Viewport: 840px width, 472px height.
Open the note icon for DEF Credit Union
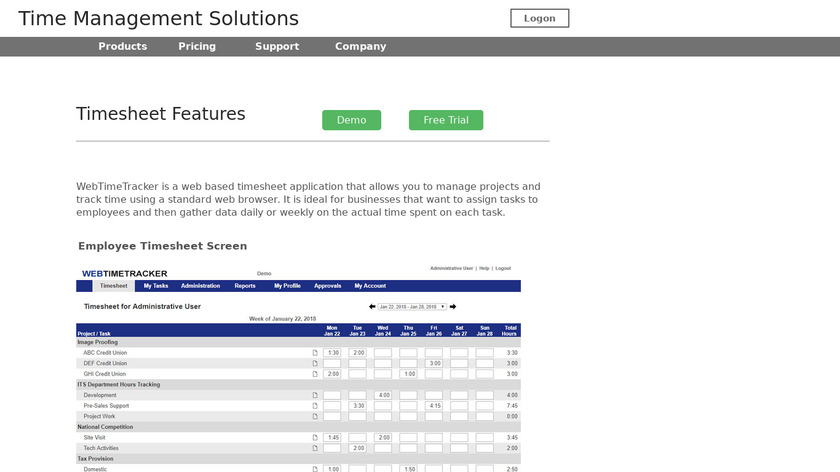pos(315,363)
